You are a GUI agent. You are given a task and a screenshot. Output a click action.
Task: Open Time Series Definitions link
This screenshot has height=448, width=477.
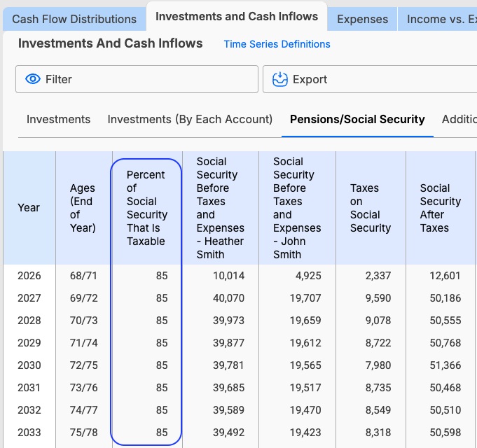(x=277, y=44)
